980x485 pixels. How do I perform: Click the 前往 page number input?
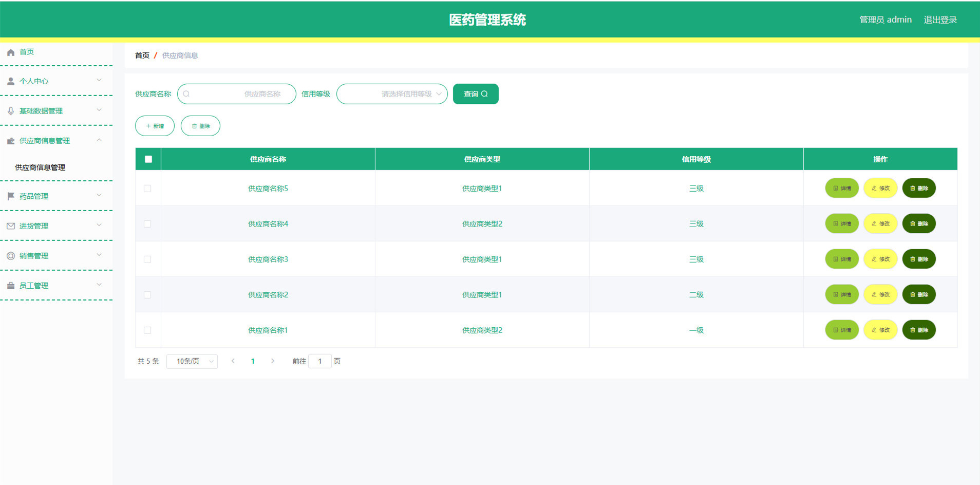point(319,361)
